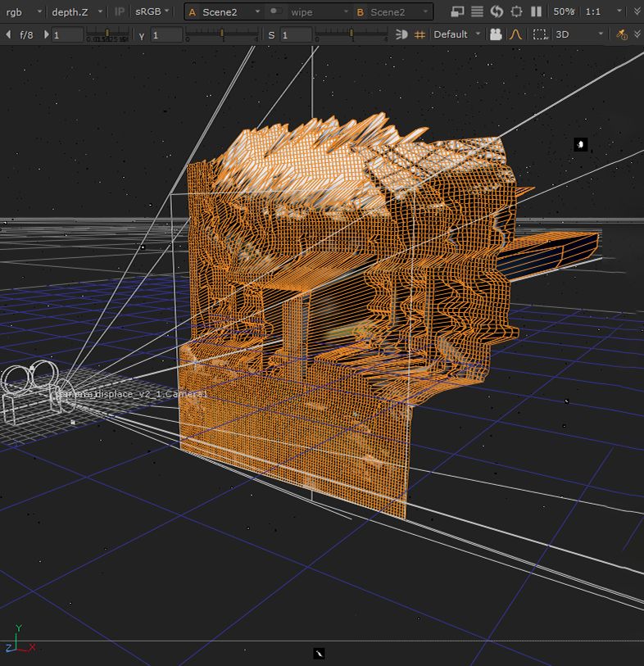Click the region of interest icon
Viewport: 644px width, 666px height.
[x=516, y=11]
